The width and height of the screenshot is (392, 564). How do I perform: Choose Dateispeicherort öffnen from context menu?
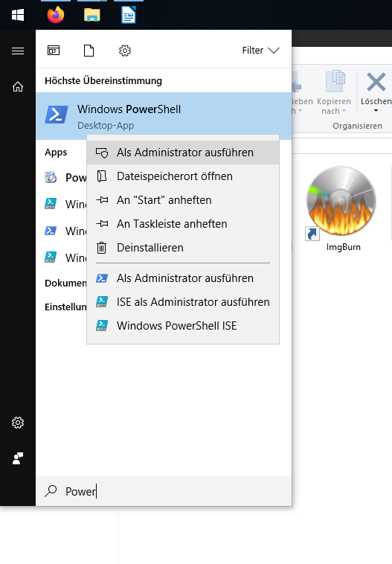pyautogui.click(x=183, y=176)
